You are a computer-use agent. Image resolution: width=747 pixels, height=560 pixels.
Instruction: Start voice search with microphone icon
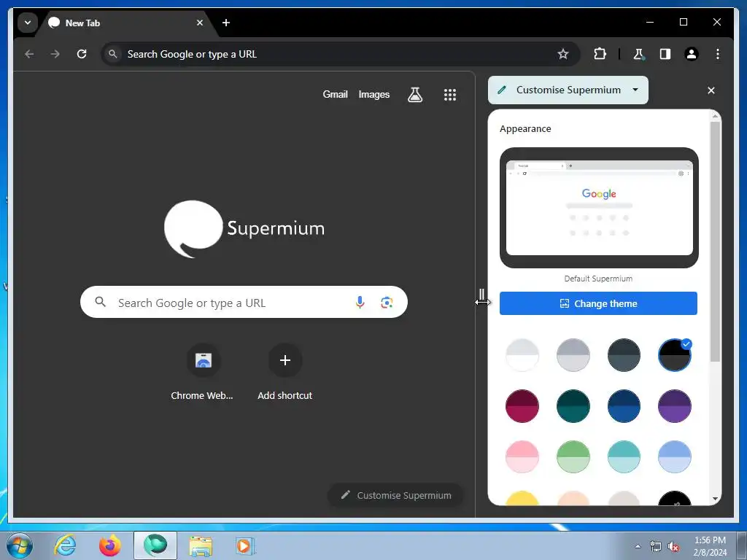pyautogui.click(x=360, y=302)
